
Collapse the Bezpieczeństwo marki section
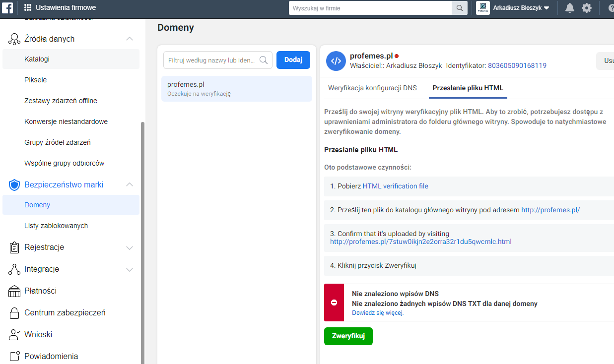click(130, 184)
